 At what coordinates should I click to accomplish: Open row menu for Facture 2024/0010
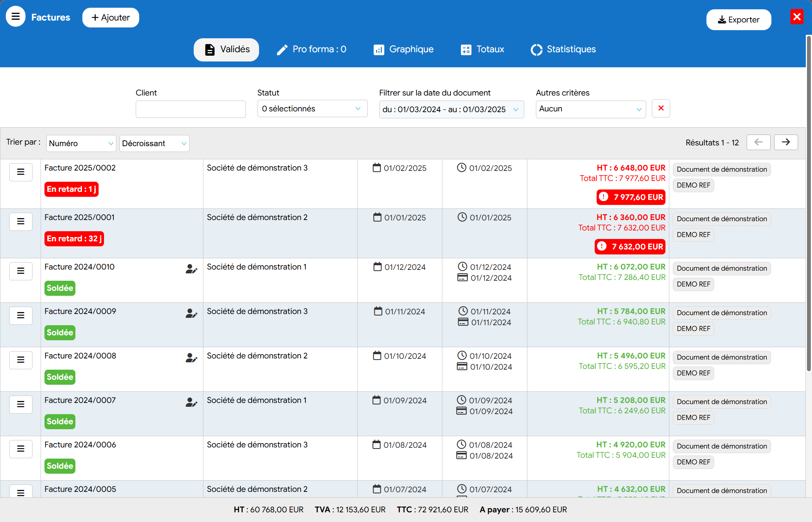tap(21, 271)
